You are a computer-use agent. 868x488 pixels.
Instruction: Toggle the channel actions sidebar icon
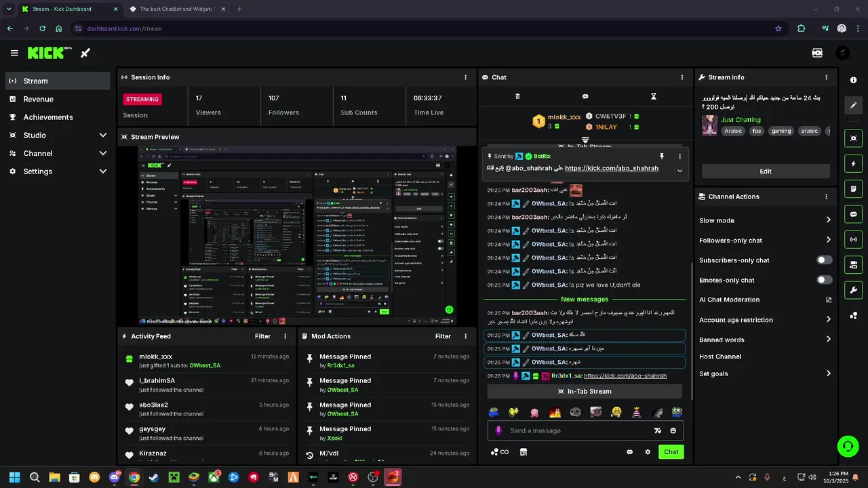pyautogui.click(x=853, y=264)
